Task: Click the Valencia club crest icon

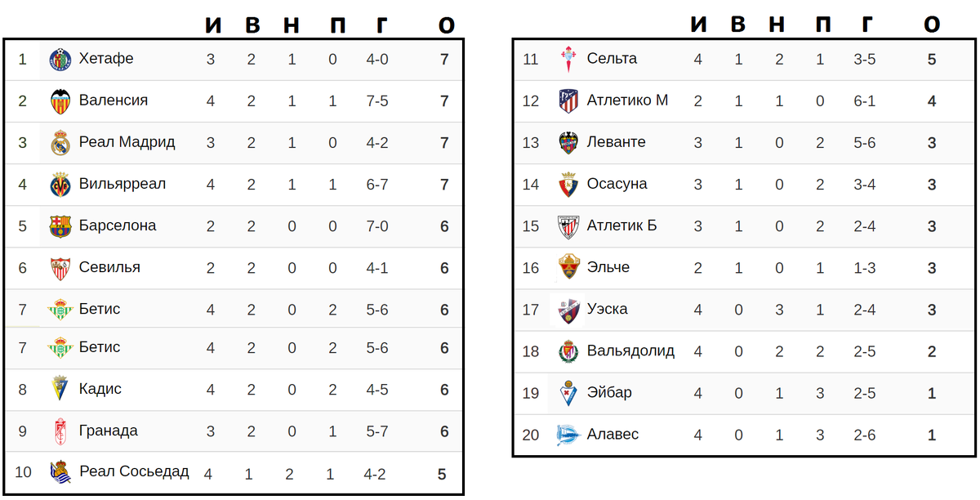Action: pyautogui.click(x=60, y=100)
